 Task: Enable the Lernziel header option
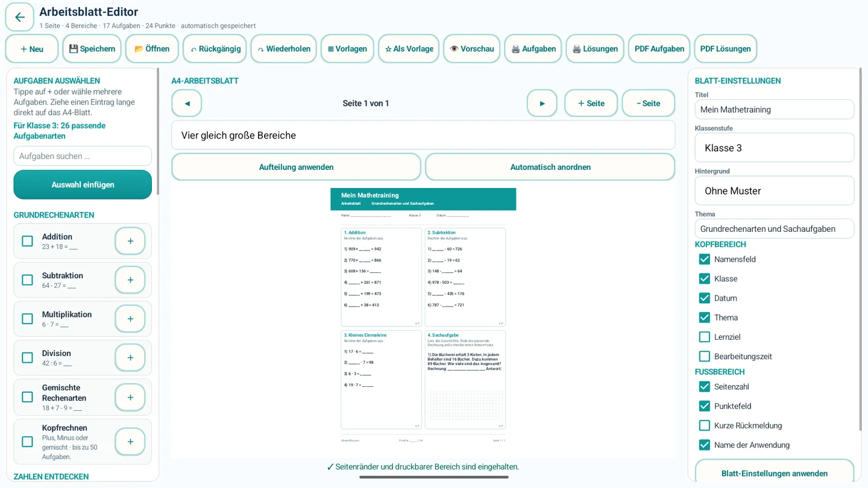coord(704,337)
